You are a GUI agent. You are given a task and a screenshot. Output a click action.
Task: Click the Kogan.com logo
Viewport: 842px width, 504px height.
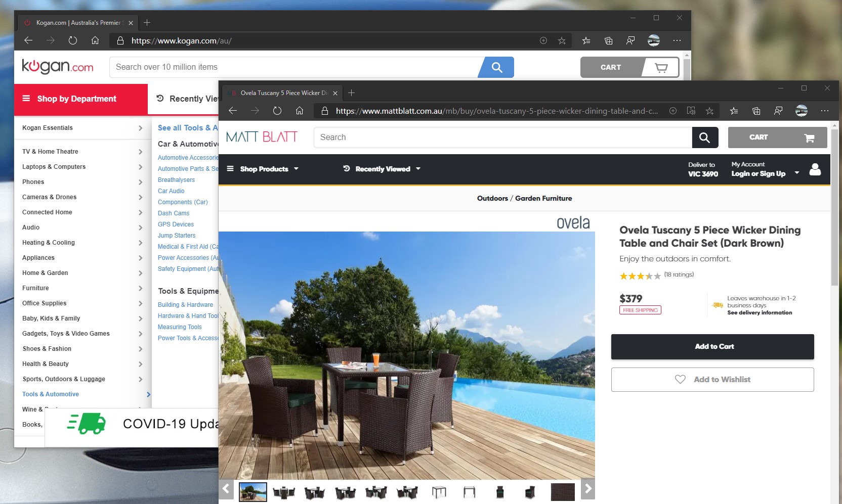click(58, 66)
